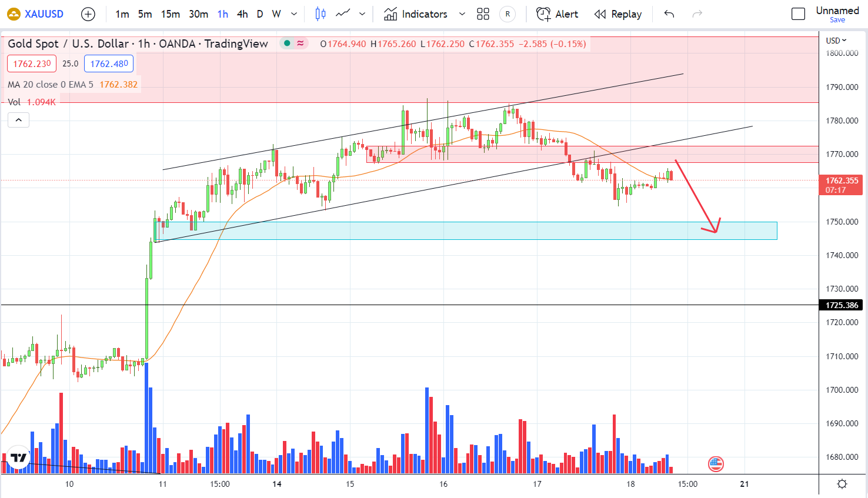
Task: Click the fullscreen layout square icon
Action: (x=798, y=14)
